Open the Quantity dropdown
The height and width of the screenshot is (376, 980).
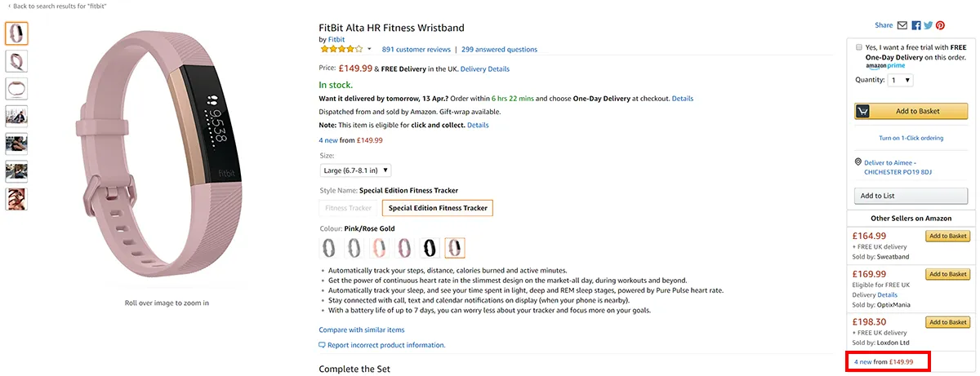tap(902, 80)
